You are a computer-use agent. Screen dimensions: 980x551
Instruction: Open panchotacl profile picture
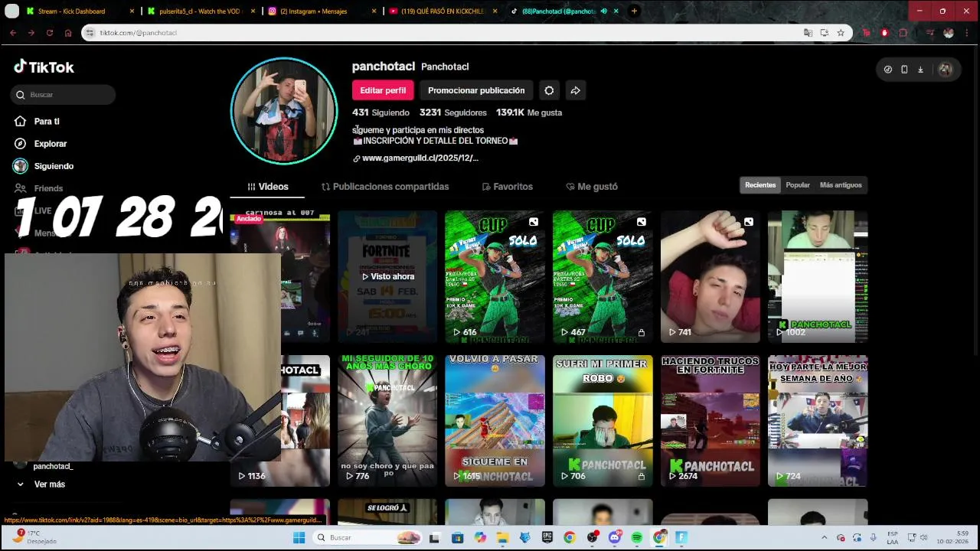coord(284,111)
